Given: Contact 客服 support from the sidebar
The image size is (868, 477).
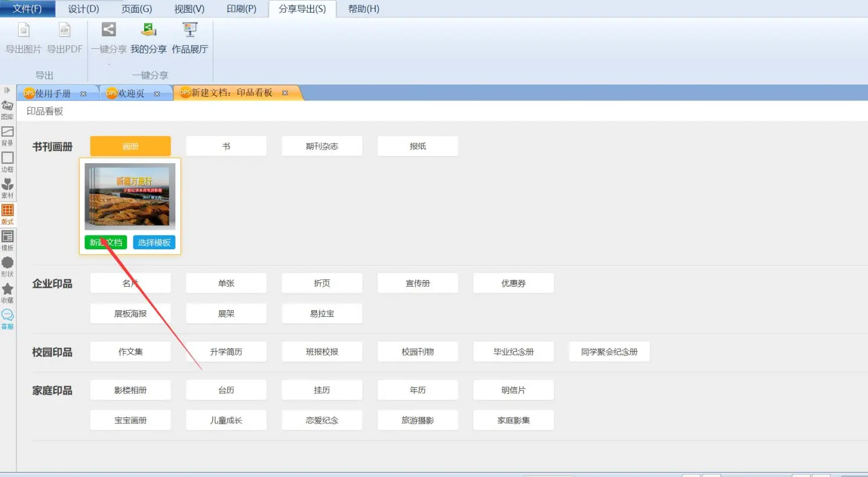Looking at the screenshot, I should point(7,319).
